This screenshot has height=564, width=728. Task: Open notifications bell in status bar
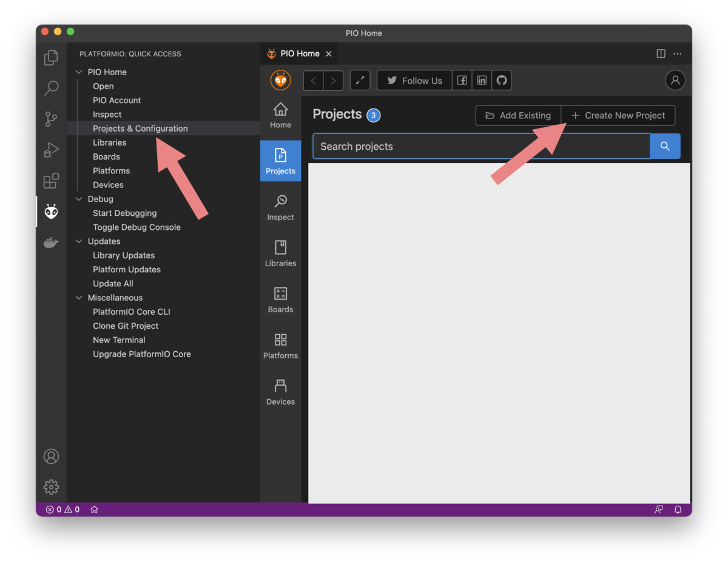678,509
